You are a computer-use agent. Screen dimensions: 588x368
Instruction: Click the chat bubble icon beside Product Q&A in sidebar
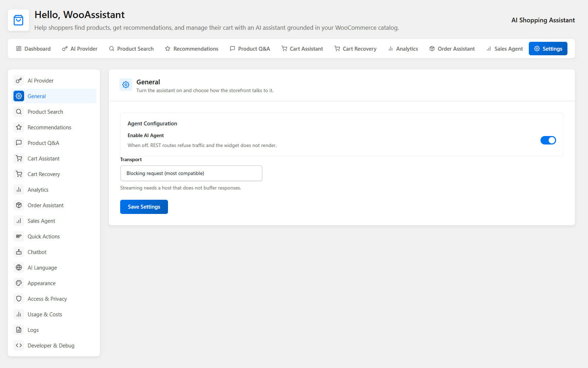19,143
